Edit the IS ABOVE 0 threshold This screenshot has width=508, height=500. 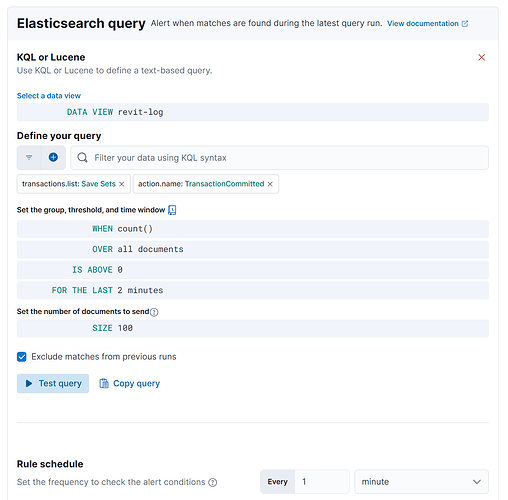(253, 270)
